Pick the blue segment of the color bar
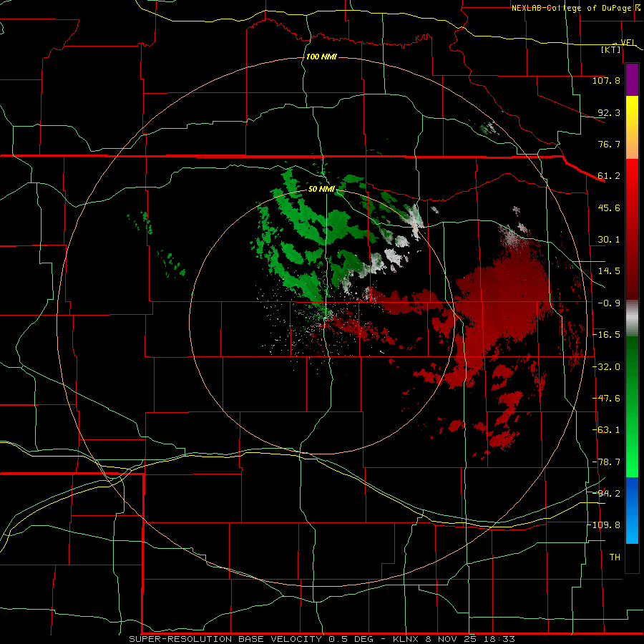644x644 pixels. 632,510
